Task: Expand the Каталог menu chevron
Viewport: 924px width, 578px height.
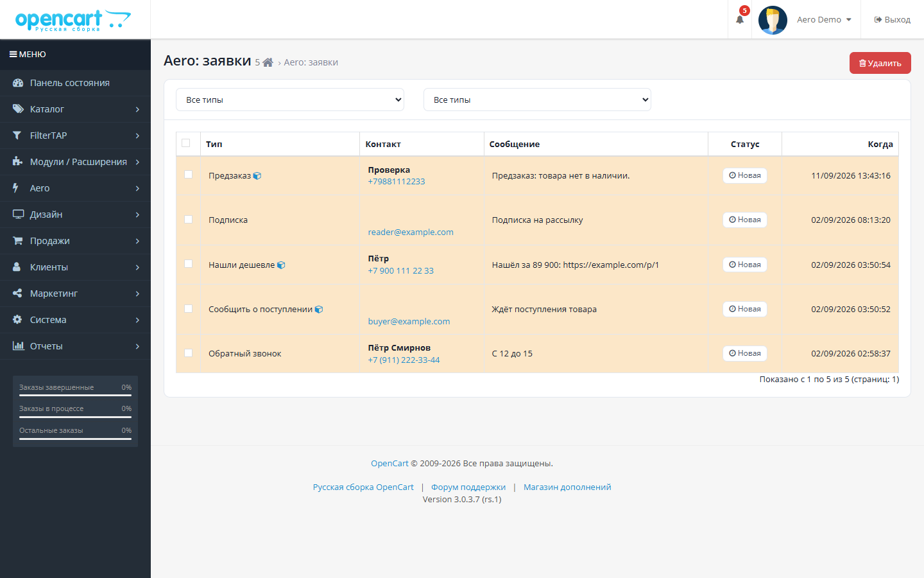Action: point(137,110)
